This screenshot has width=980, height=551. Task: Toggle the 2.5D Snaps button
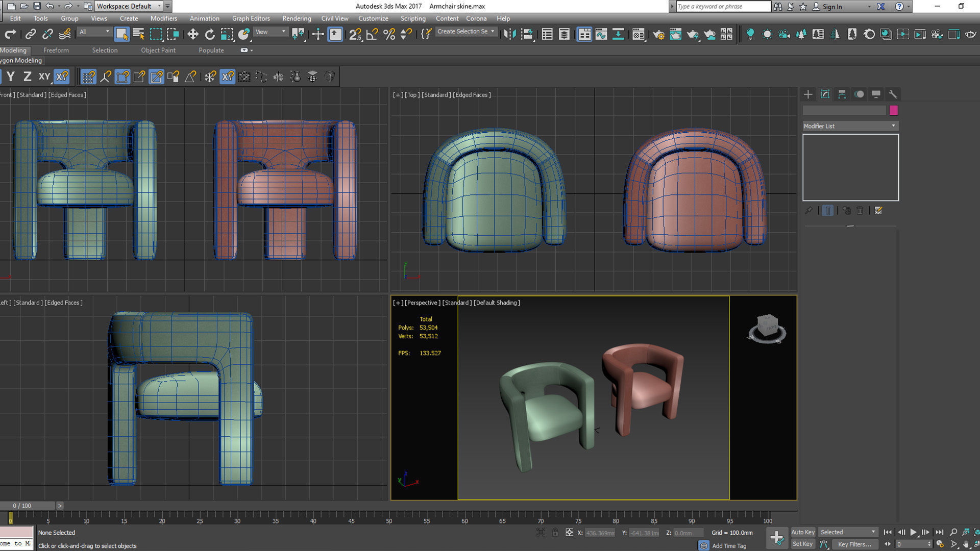point(355,34)
